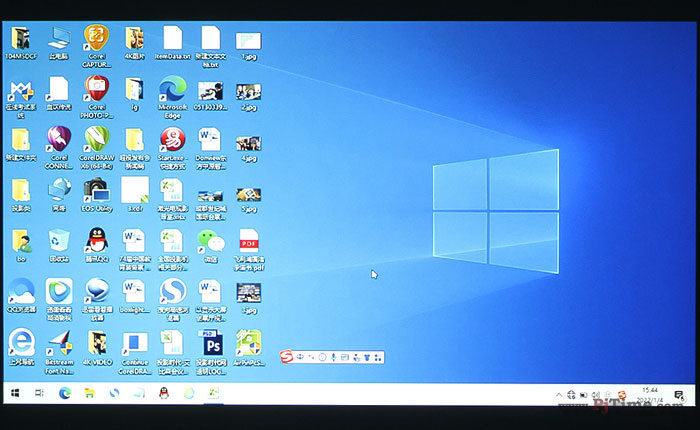Viewport: 700px width, 430px height.
Task: Open the Sogou toolbox grid icon
Action: tap(378, 357)
